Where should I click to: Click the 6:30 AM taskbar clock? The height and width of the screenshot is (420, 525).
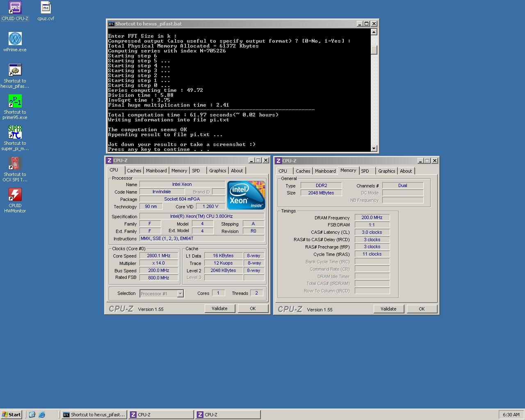(511, 415)
